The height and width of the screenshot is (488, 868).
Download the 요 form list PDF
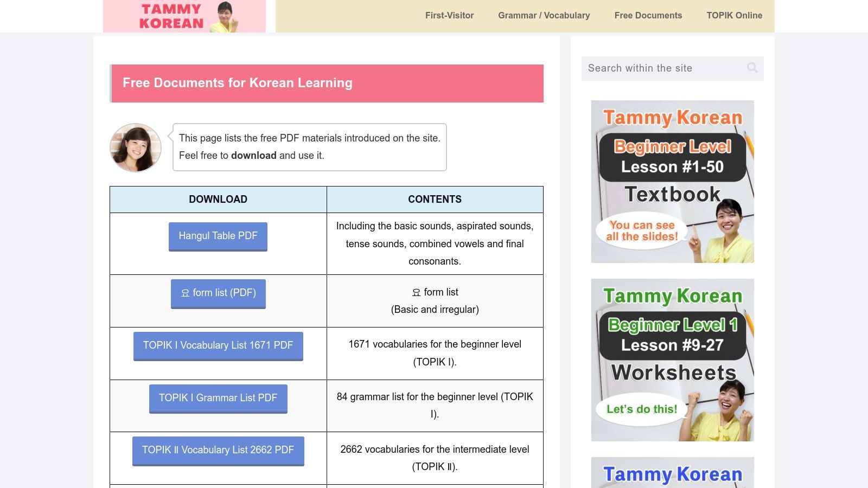click(218, 292)
